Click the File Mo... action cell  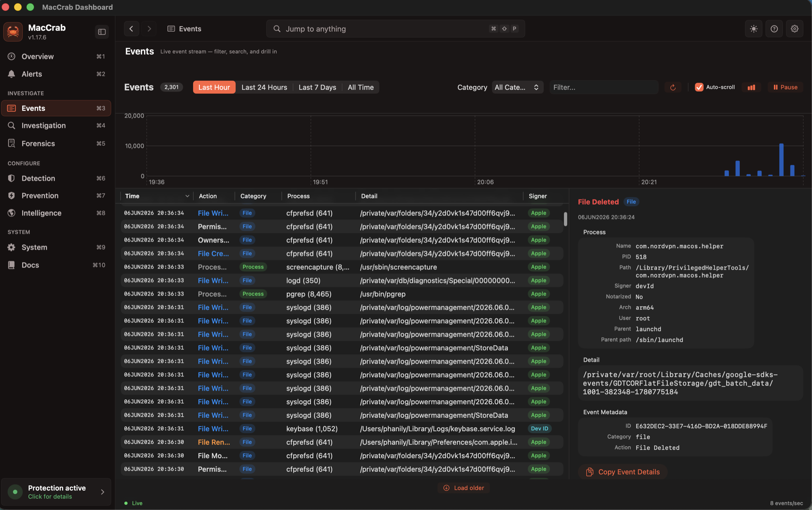(213, 456)
